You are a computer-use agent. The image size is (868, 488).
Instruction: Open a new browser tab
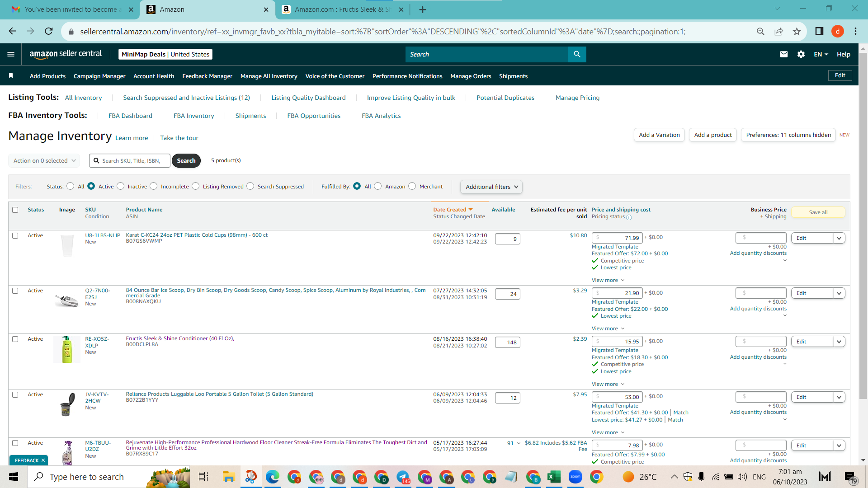point(423,9)
